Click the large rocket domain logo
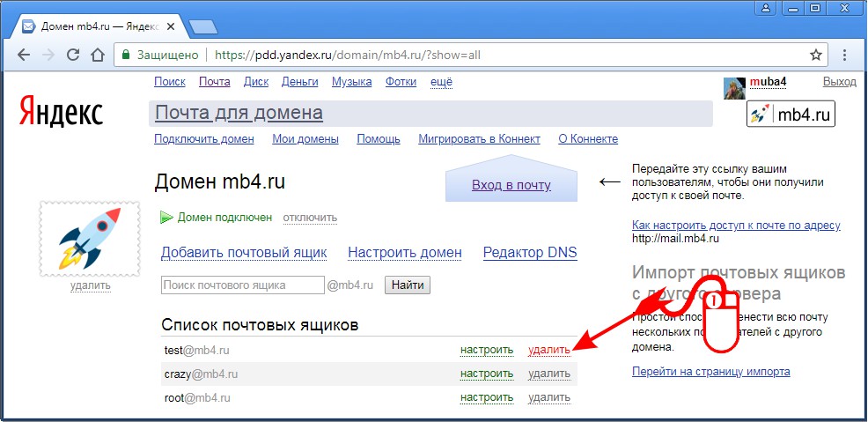 (x=90, y=239)
